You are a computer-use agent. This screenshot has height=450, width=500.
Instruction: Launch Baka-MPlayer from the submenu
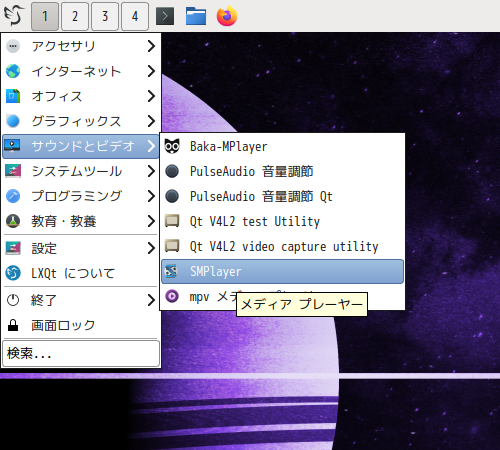(282, 146)
